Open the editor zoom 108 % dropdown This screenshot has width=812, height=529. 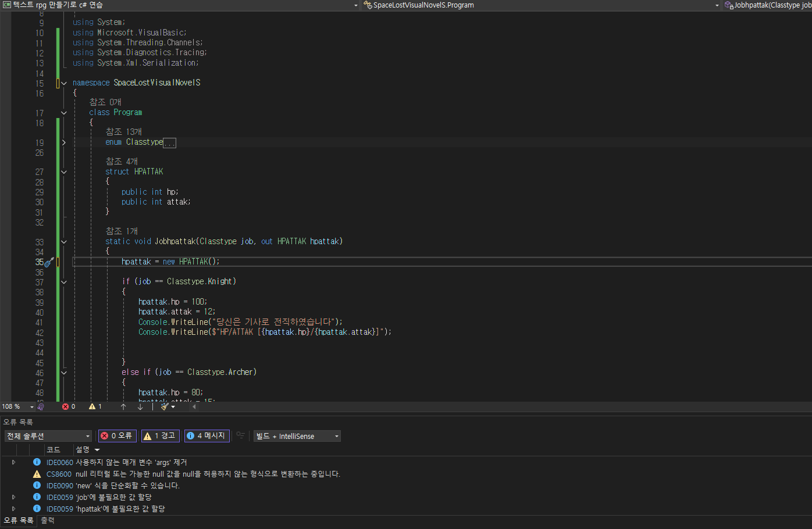pos(31,407)
